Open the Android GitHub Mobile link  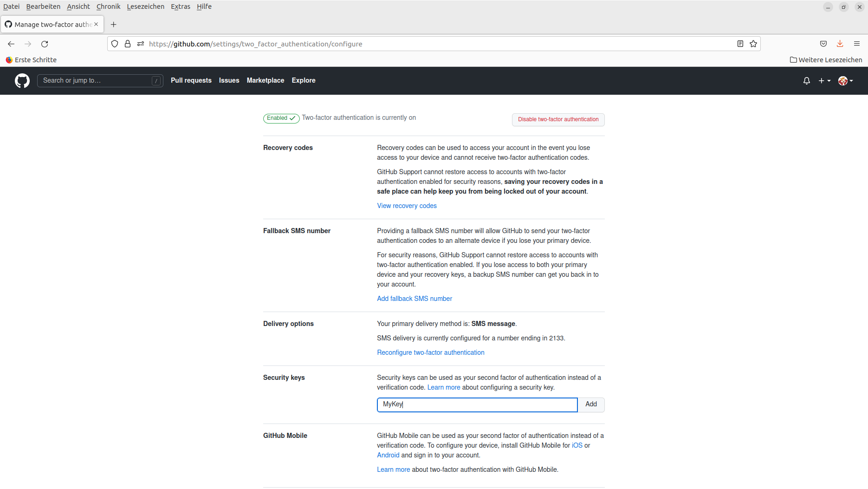[x=388, y=455]
